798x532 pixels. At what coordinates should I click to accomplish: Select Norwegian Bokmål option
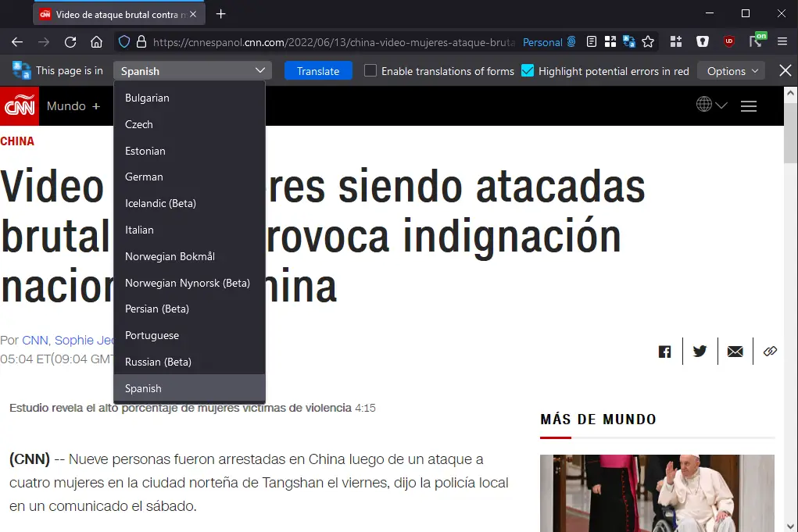coord(189,256)
